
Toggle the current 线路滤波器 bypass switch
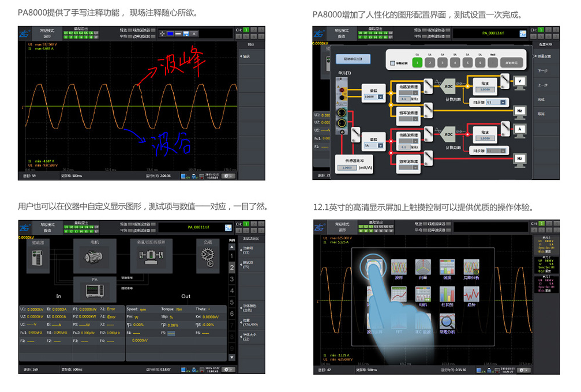coord(428,134)
